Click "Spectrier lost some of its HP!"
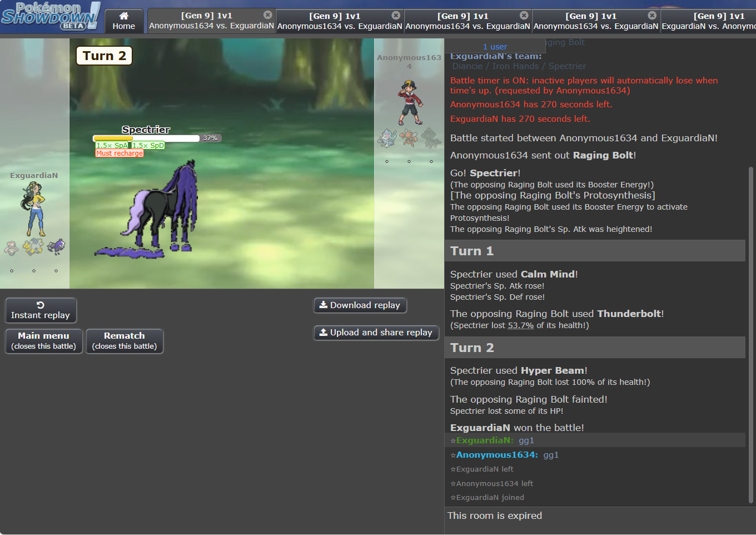Viewport: 756px width, 535px height. tap(506, 411)
